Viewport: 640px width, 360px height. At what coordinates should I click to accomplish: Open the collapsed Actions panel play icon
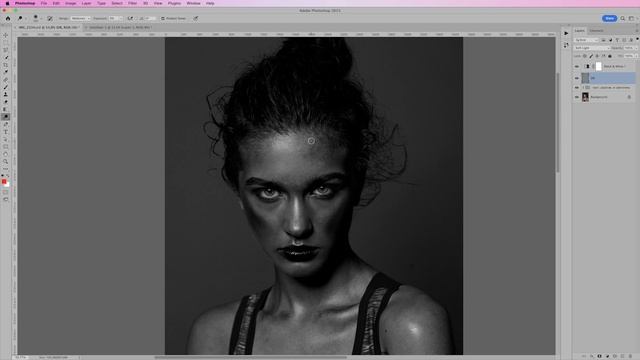566,33
